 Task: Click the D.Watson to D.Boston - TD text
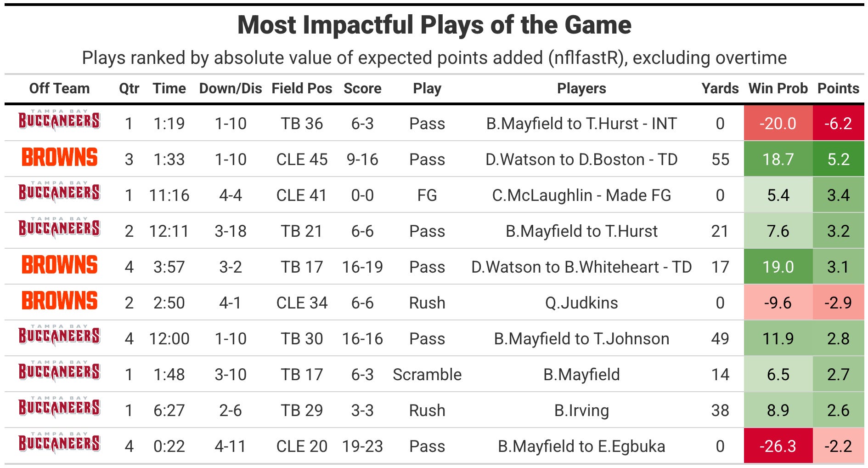pos(581,160)
